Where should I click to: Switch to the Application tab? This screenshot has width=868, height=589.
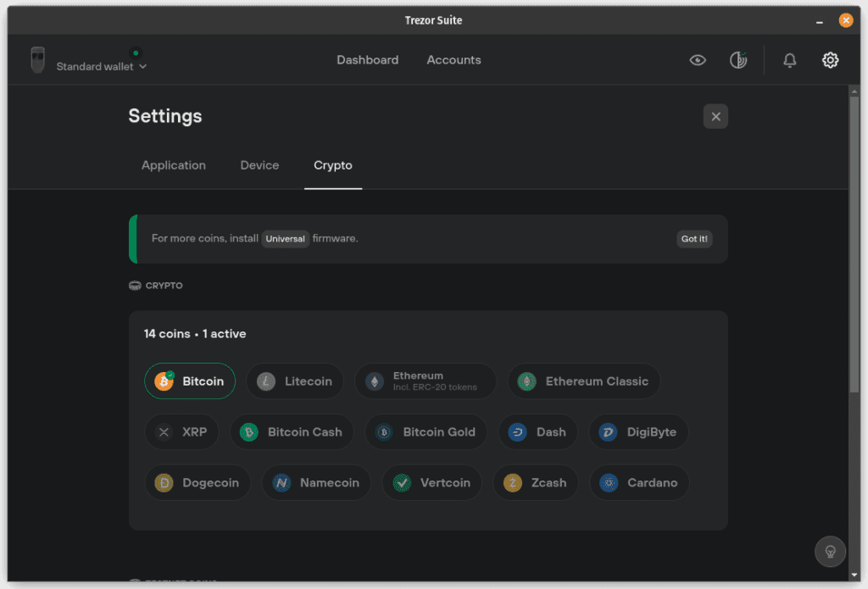pos(174,165)
